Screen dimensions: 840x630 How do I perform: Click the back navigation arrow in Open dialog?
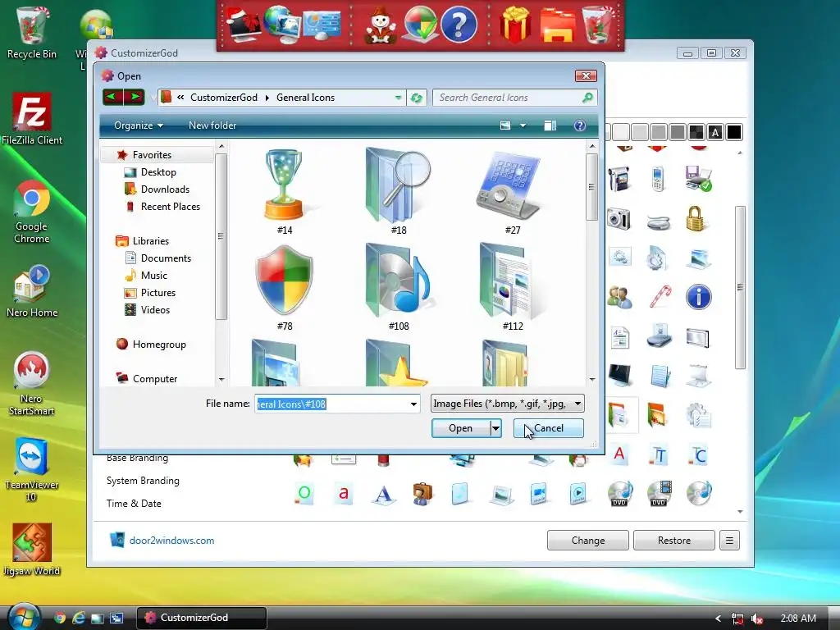point(112,97)
